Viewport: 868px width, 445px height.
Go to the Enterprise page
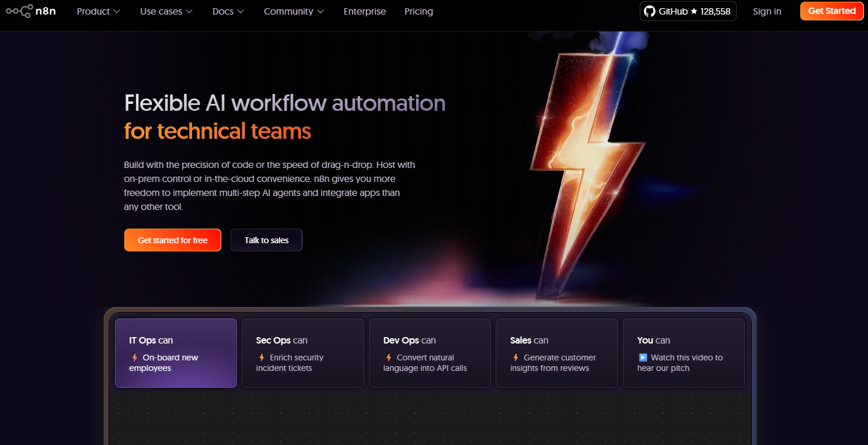coord(365,11)
